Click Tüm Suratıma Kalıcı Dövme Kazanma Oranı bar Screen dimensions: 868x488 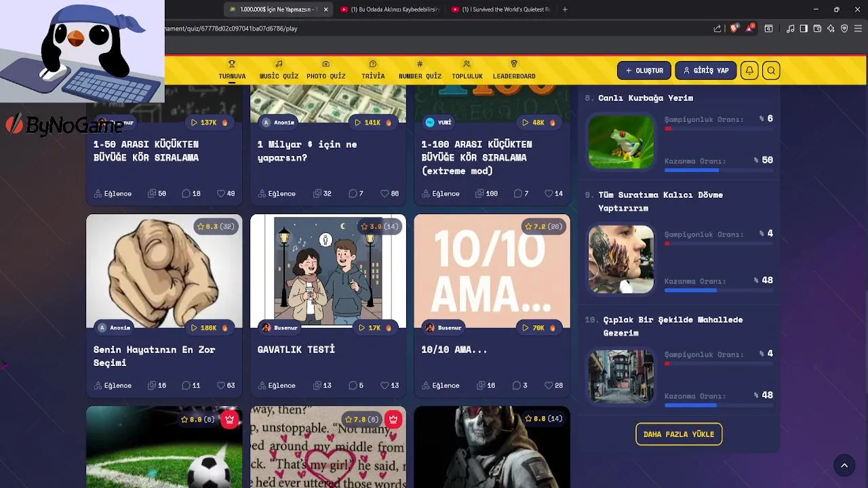tap(719, 290)
